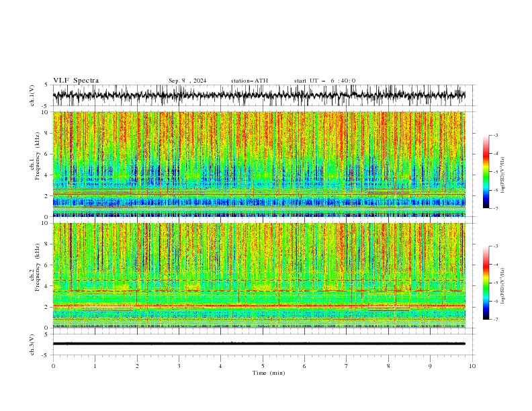Select the date label "Sep. 8 , 2024"
Viewport: 532px width, 411px height.
[x=187, y=81]
